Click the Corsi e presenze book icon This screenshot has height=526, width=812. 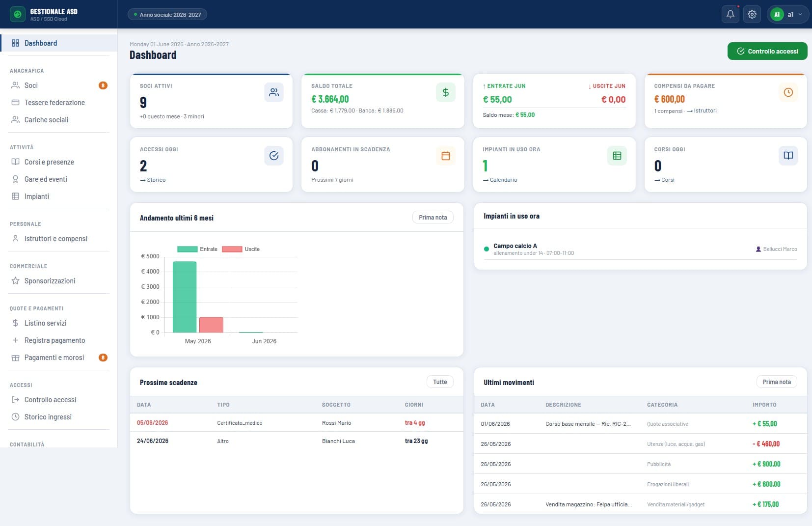[15, 162]
